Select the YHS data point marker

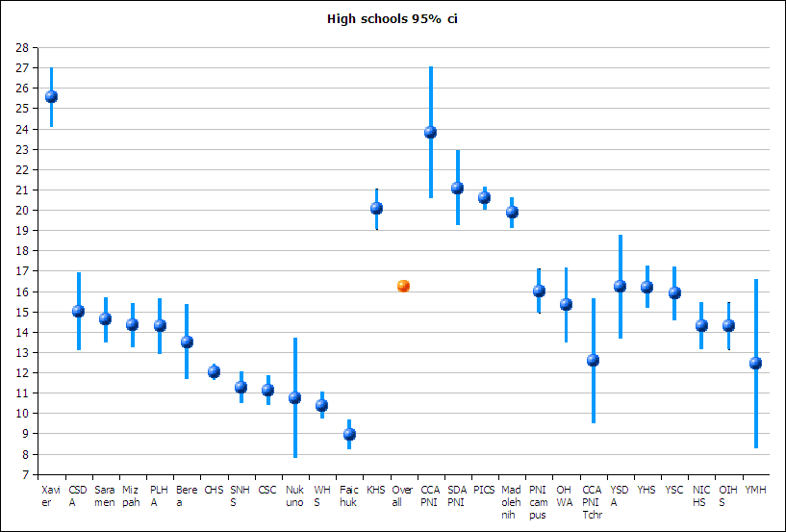(x=647, y=288)
